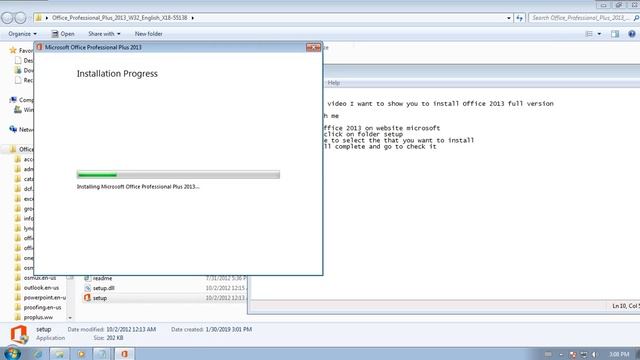Click the Change your view icon
This screenshot has height=360, width=640.
[589, 34]
